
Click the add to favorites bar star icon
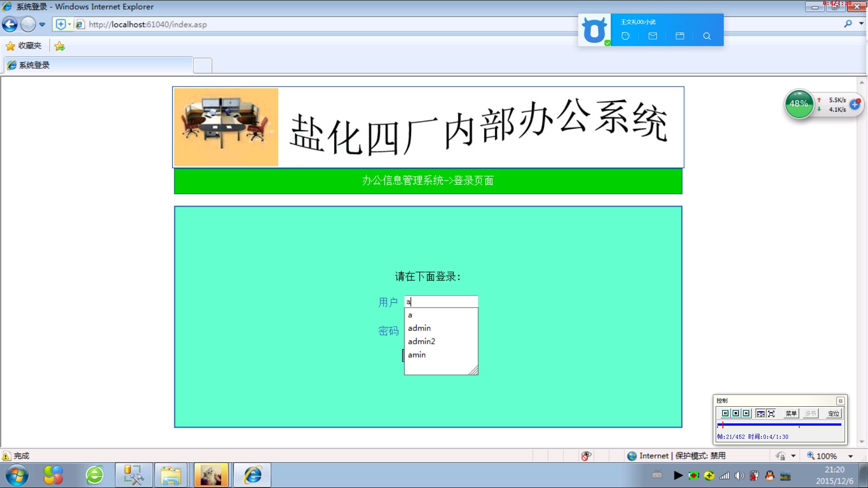pyautogui.click(x=59, y=46)
